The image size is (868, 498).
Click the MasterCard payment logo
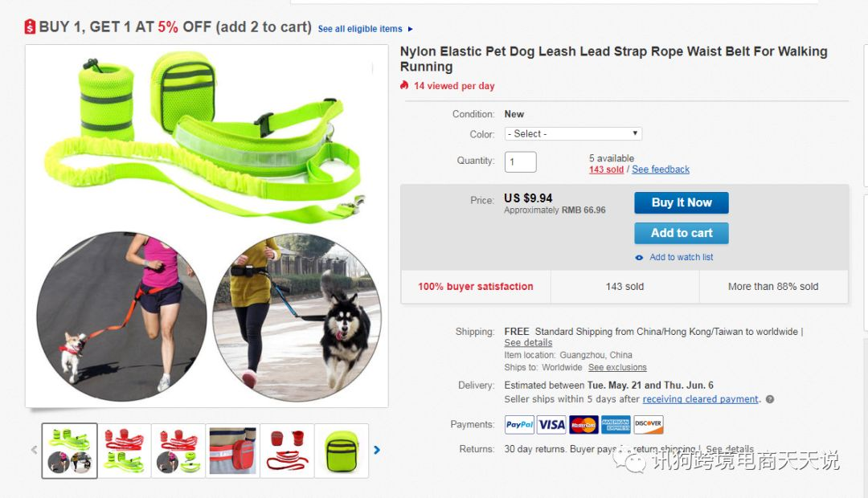click(583, 424)
